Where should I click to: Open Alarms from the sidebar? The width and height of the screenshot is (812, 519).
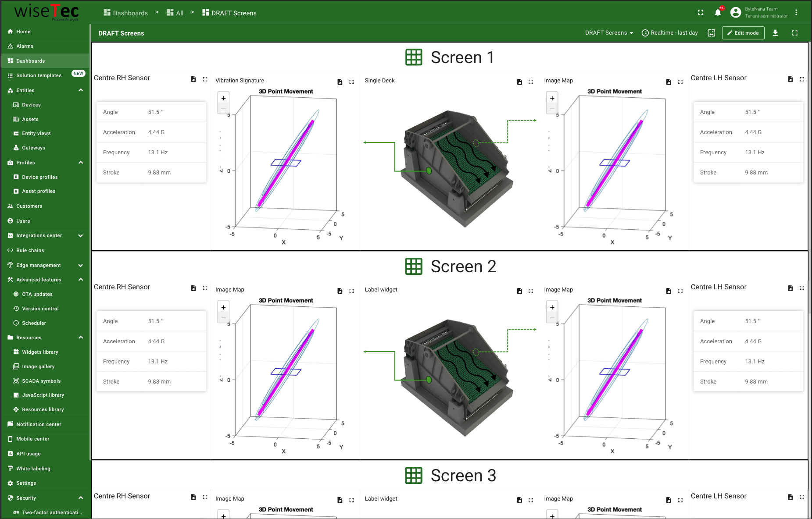(x=45, y=46)
